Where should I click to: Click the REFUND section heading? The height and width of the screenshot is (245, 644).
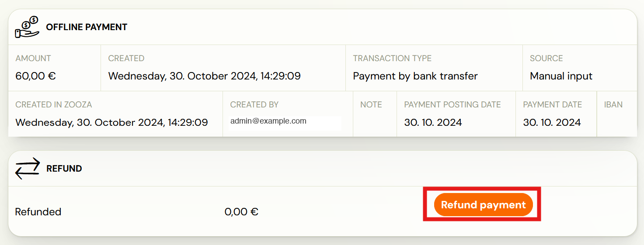[x=64, y=169]
